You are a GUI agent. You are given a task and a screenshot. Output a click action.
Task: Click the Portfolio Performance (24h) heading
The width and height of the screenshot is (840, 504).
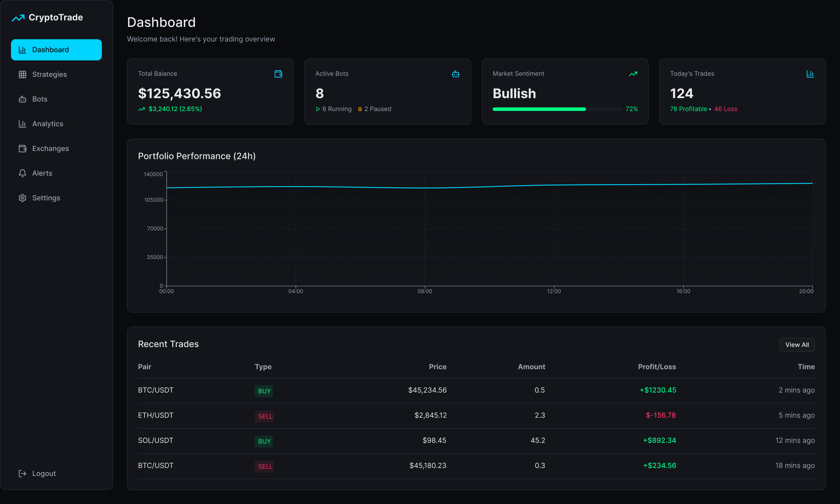(x=197, y=156)
